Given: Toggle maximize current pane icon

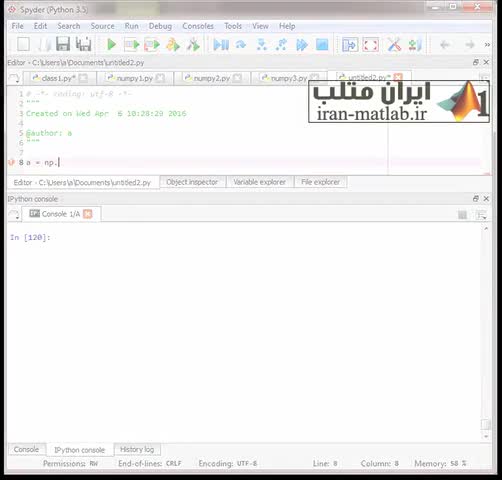Looking at the screenshot, I should tap(350, 44).
